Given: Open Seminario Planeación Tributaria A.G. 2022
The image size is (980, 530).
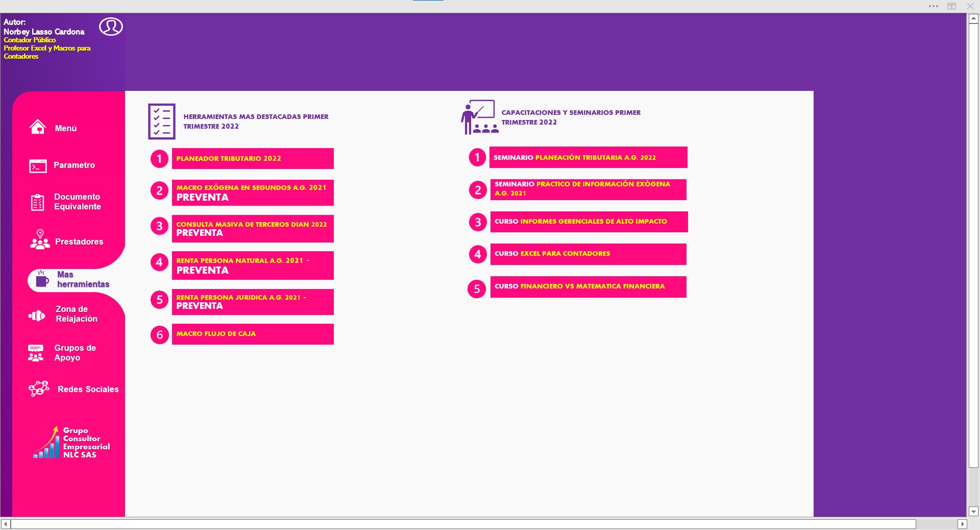Looking at the screenshot, I should [x=589, y=157].
